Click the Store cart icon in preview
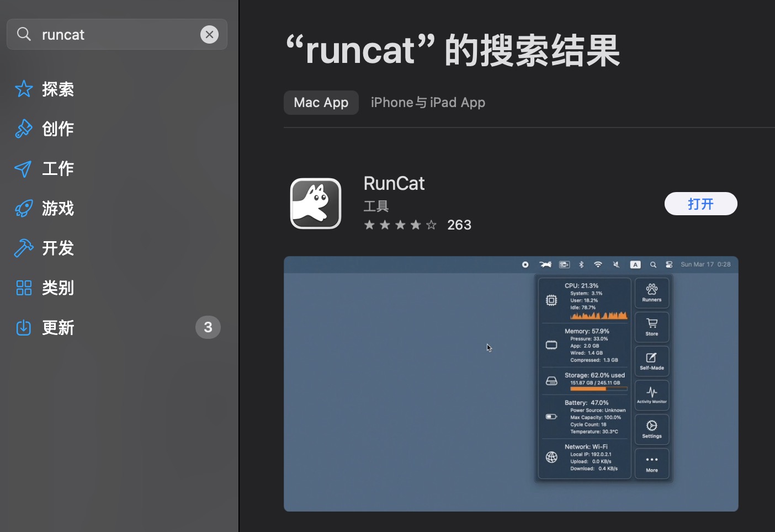 point(651,327)
